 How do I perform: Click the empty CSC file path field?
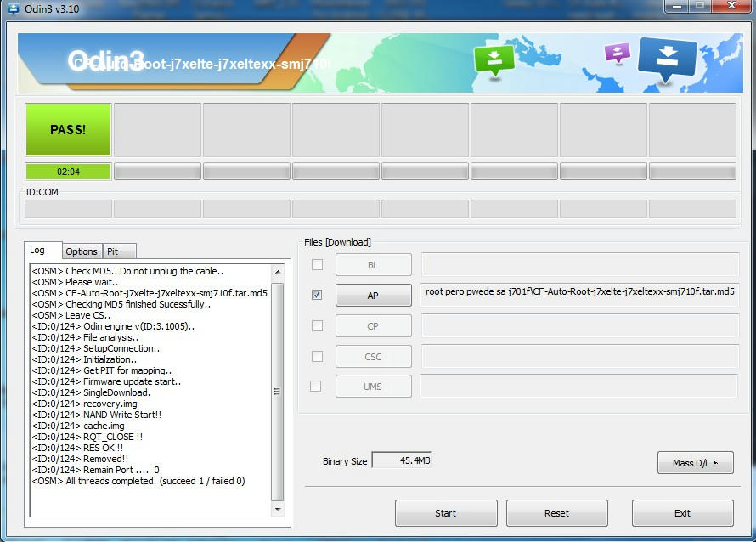pos(580,356)
